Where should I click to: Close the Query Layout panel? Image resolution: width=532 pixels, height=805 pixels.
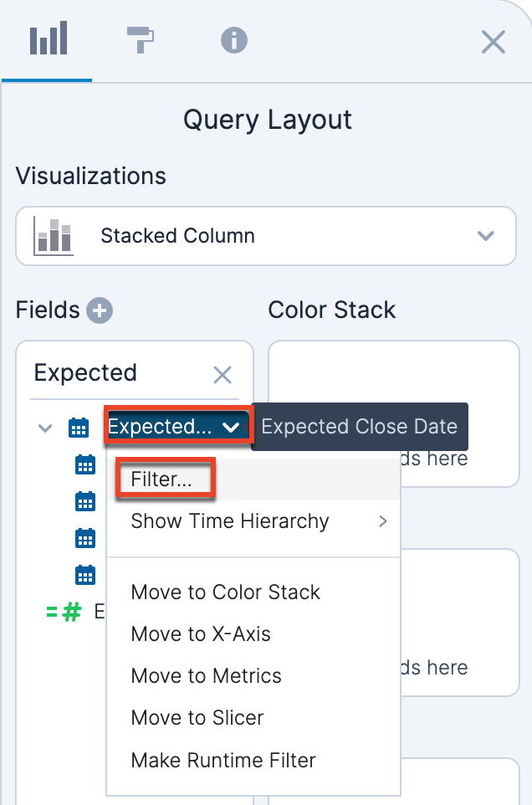pos(494,42)
